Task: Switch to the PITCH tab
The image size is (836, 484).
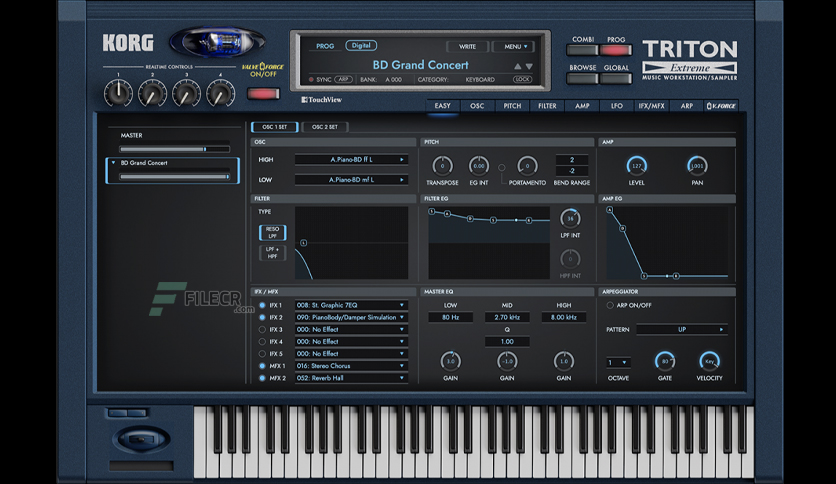Action: [512, 106]
